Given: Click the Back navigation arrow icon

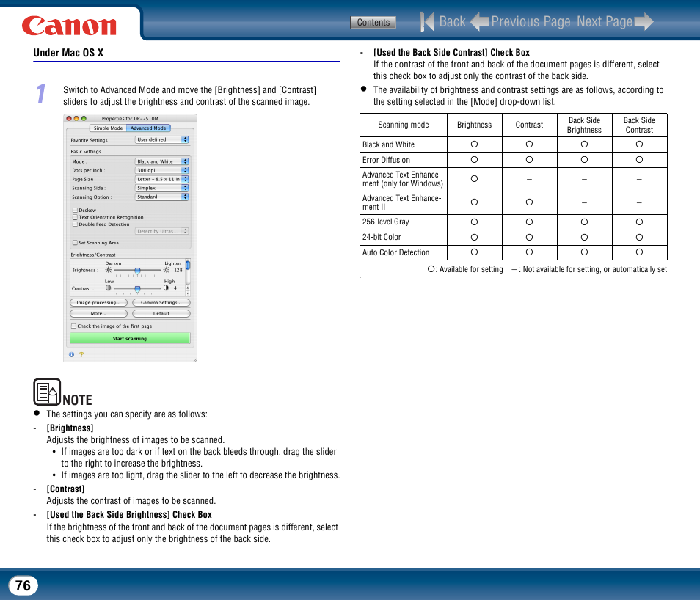Looking at the screenshot, I should pyautogui.click(x=427, y=21).
